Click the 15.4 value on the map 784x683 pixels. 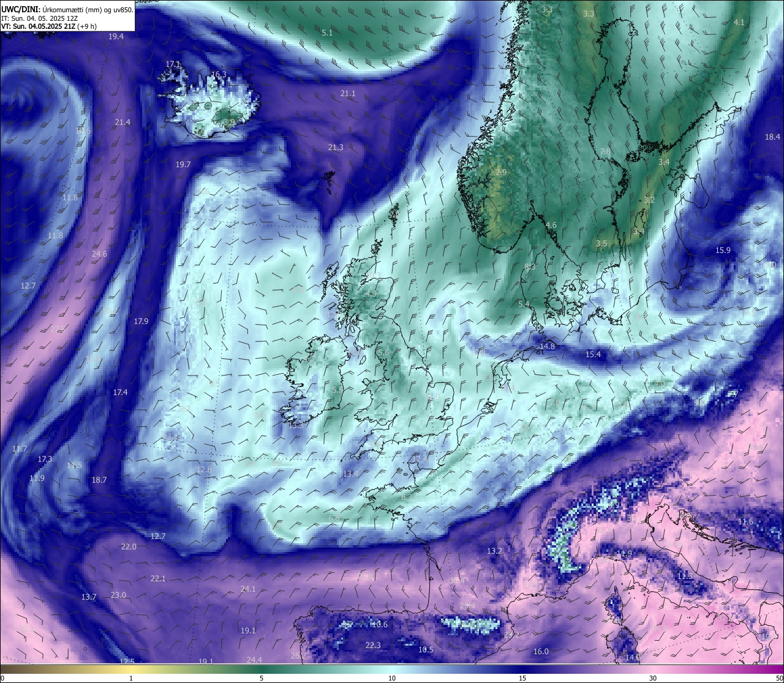[593, 354]
